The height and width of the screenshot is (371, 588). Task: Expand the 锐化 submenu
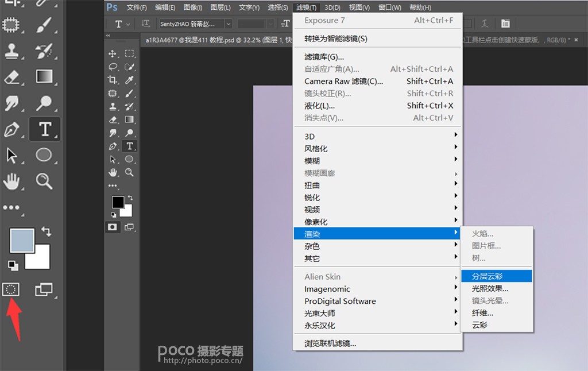coord(377,198)
